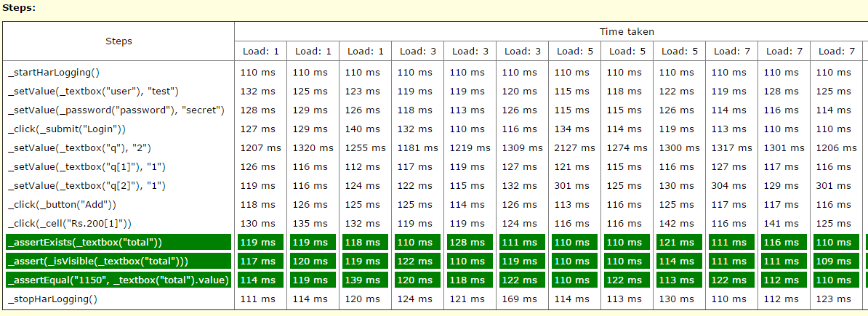868x316 pixels.
Task: Click the _startHarLogging() step row label
Action: pos(54,73)
